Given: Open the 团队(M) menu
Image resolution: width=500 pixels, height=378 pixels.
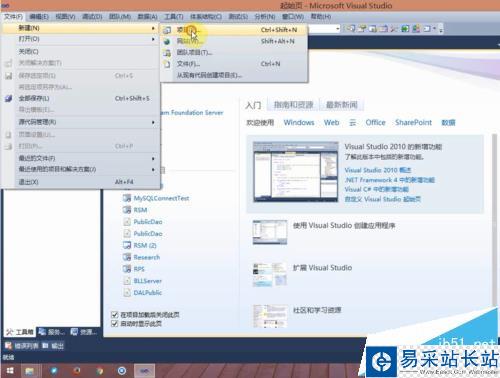Looking at the screenshot, I should (120, 16).
